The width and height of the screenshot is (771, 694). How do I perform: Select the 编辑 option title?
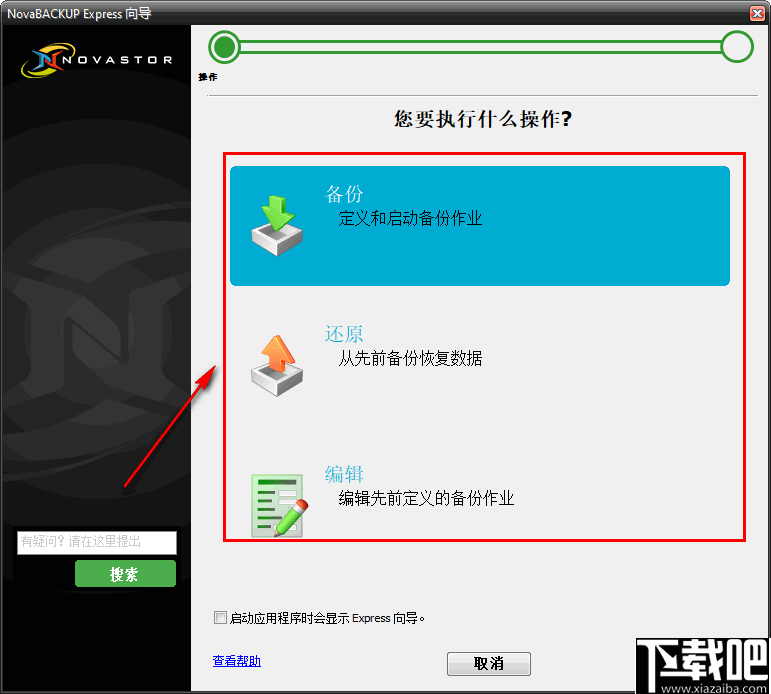344,474
